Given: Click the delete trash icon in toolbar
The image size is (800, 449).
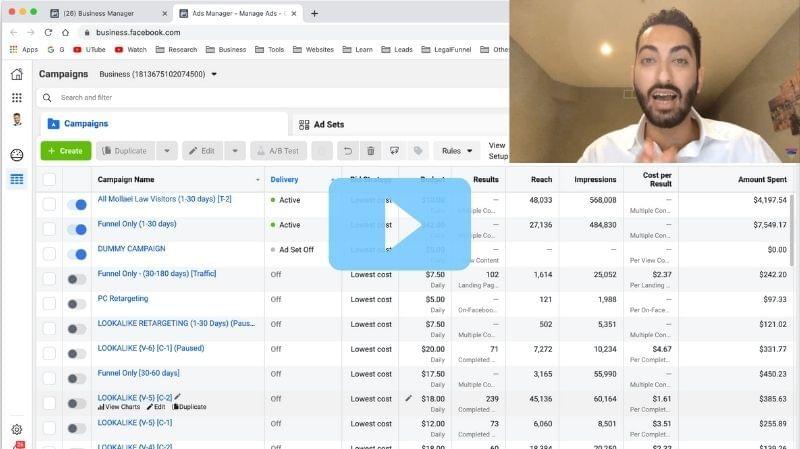Looking at the screenshot, I should pyautogui.click(x=371, y=151).
